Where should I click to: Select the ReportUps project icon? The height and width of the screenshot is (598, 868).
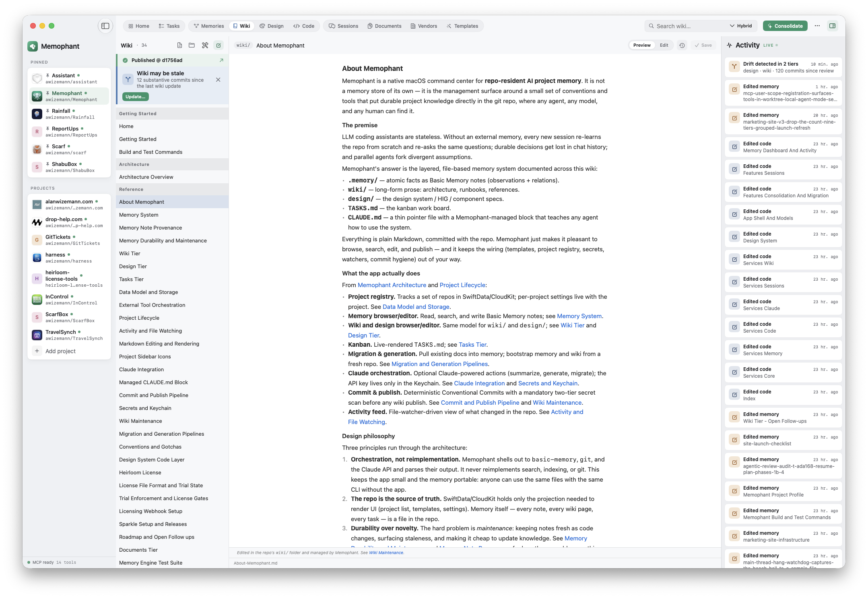click(37, 132)
